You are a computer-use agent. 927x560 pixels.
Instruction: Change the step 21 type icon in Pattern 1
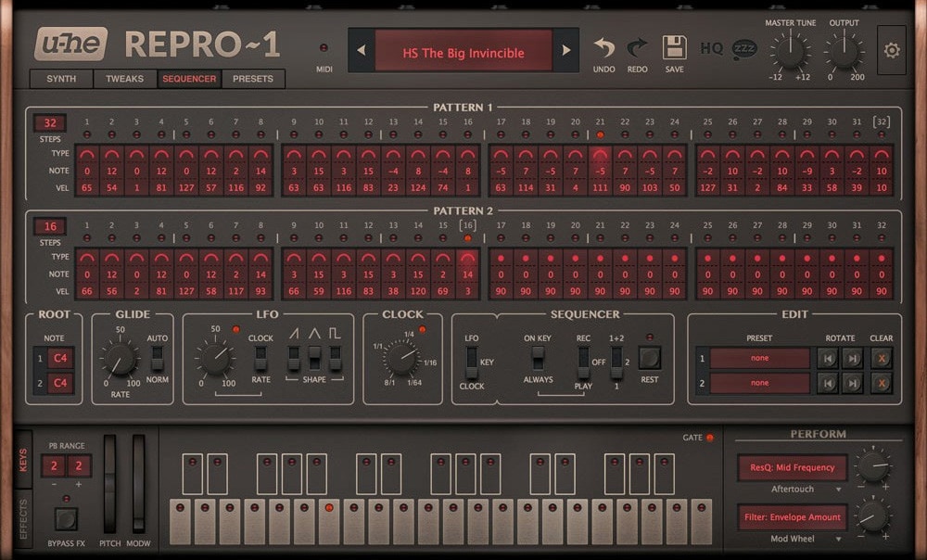coord(600,154)
